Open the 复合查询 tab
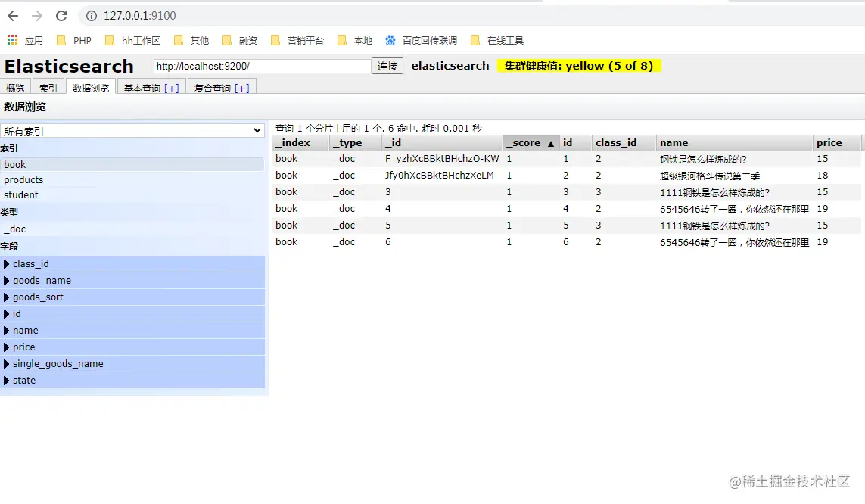The width and height of the screenshot is (865, 504). (x=212, y=89)
